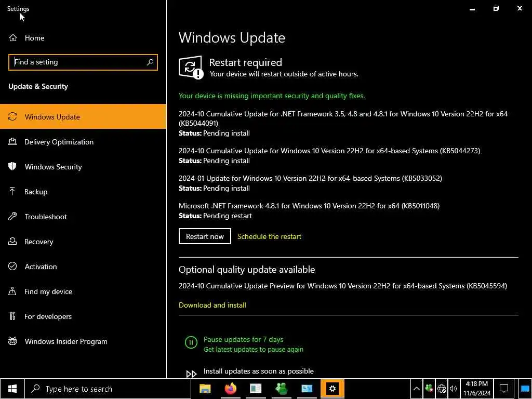Click the Start Windows logo button
The height and width of the screenshot is (399, 532).
point(12,389)
